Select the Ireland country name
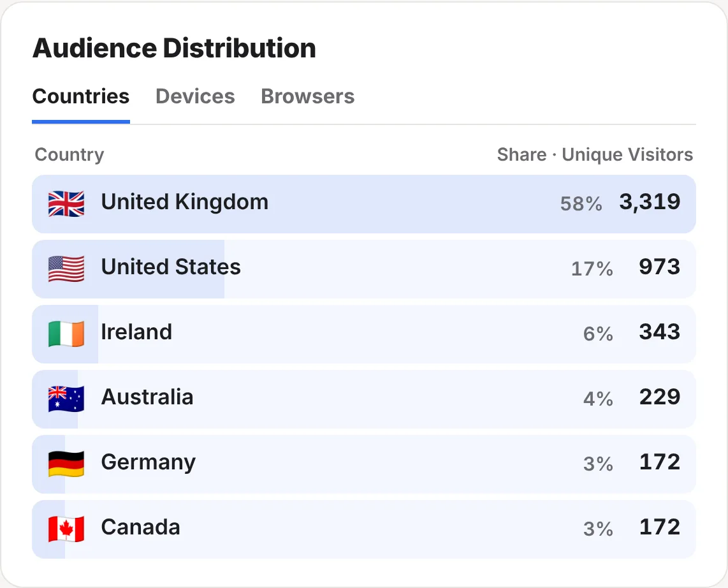 136,332
